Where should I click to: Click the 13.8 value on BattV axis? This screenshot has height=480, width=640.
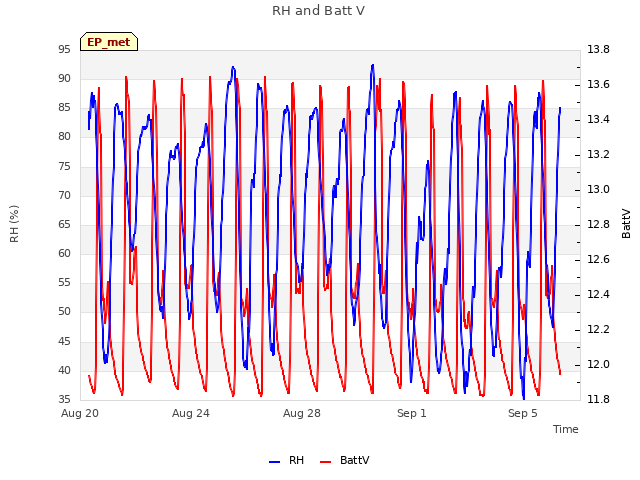pos(598,49)
